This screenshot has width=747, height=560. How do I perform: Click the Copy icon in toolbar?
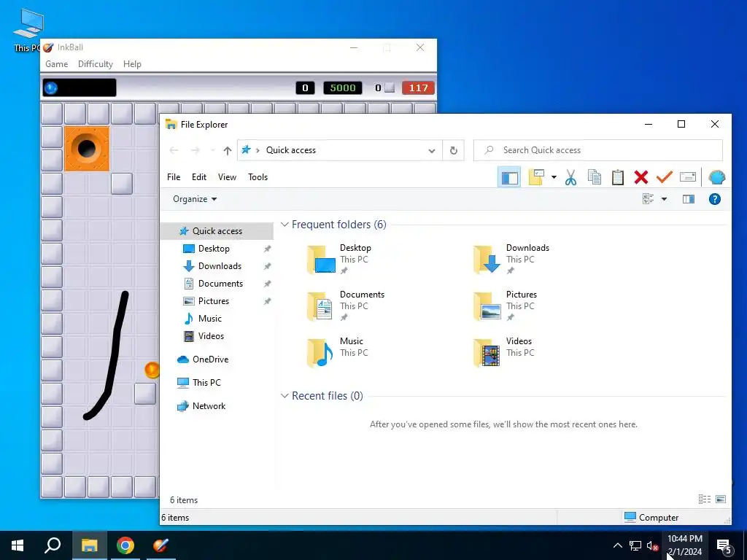[594, 178]
